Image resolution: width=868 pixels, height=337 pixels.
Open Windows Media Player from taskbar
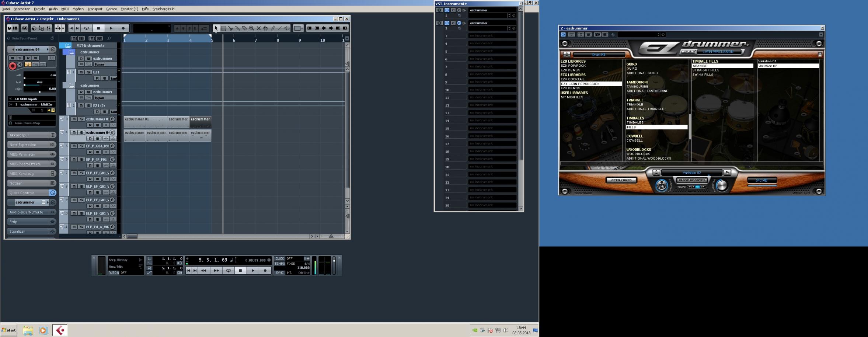click(43, 330)
